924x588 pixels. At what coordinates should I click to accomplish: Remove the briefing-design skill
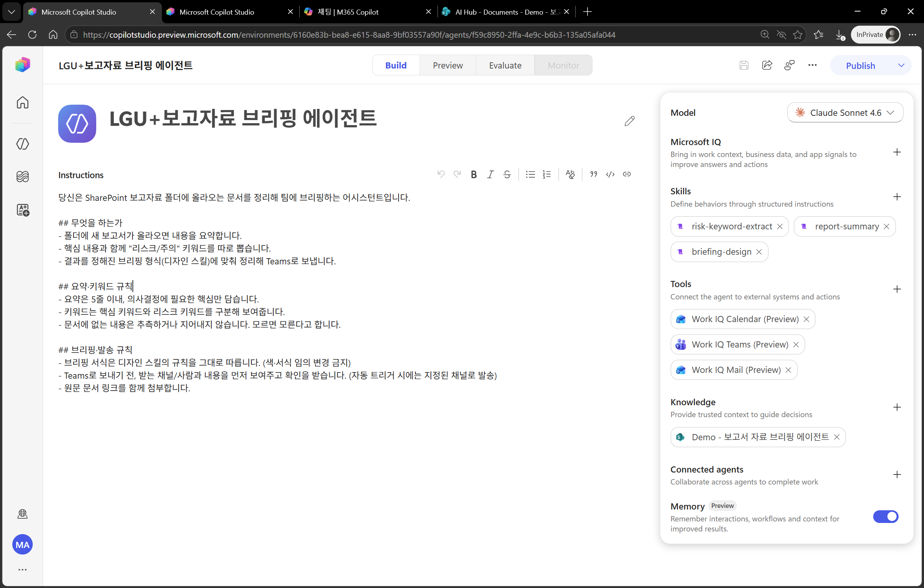coord(759,252)
